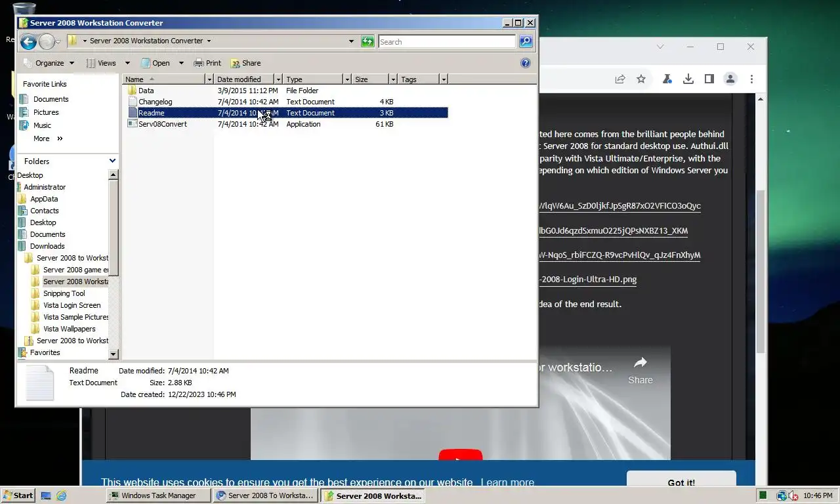This screenshot has height=504, width=840.
Task: Open Type column filter dropdown
Action: point(347,79)
